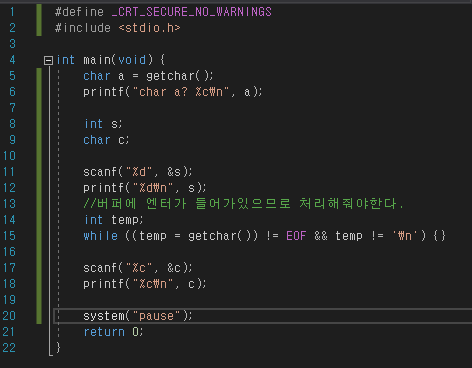472x368 pixels.
Task: Click the '\n' character literal in while loop
Action: (405, 236)
